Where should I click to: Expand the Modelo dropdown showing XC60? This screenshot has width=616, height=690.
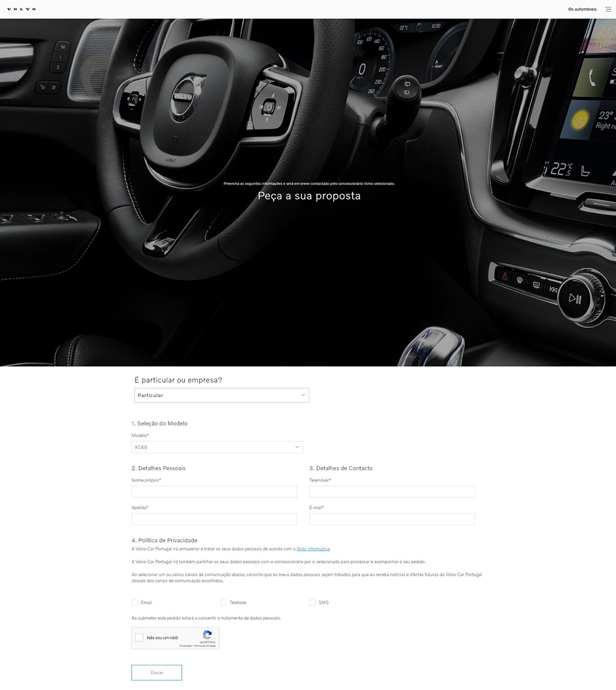(x=217, y=447)
